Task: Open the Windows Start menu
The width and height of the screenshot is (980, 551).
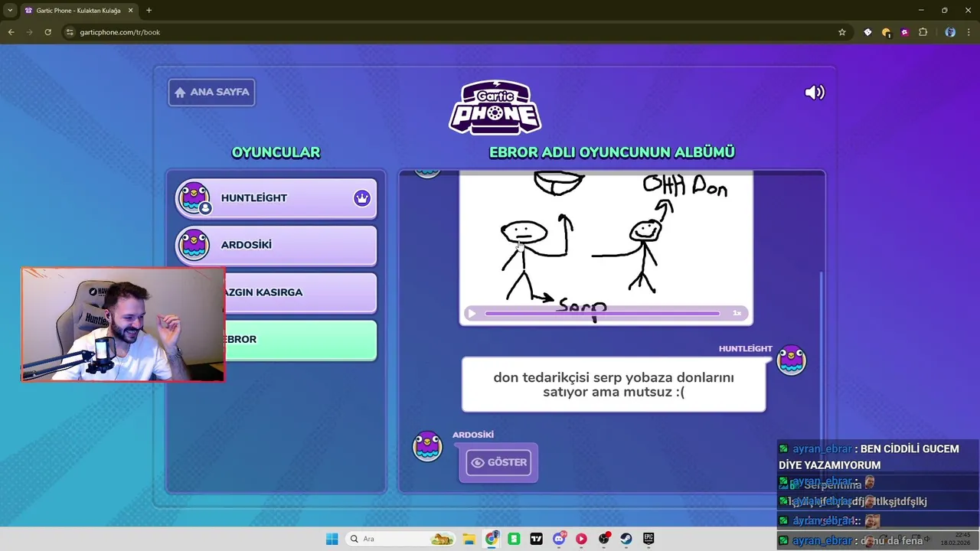Action: [332, 539]
